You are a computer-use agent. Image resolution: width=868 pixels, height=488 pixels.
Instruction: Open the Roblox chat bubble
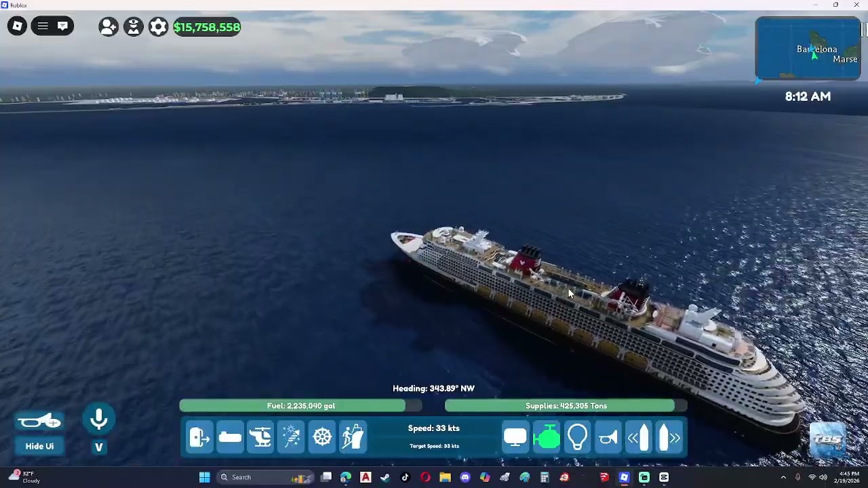[62, 26]
